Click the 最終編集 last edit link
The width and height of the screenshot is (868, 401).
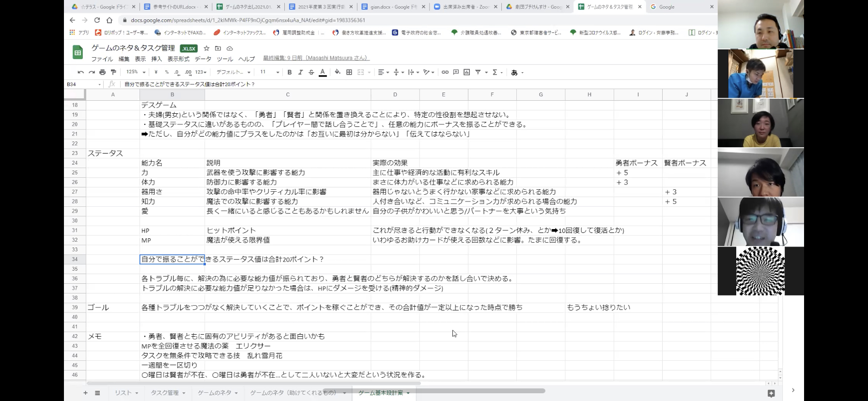tap(316, 58)
